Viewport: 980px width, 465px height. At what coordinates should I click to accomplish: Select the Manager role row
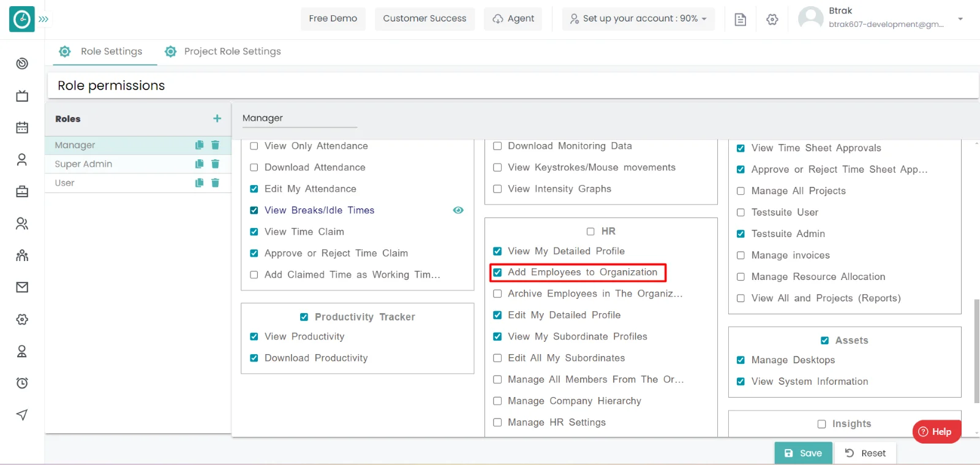pyautogui.click(x=138, y=145)
